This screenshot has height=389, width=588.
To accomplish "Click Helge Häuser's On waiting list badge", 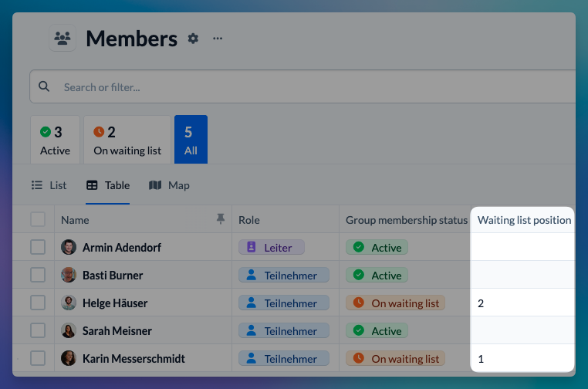I will [x=396, y=303].
